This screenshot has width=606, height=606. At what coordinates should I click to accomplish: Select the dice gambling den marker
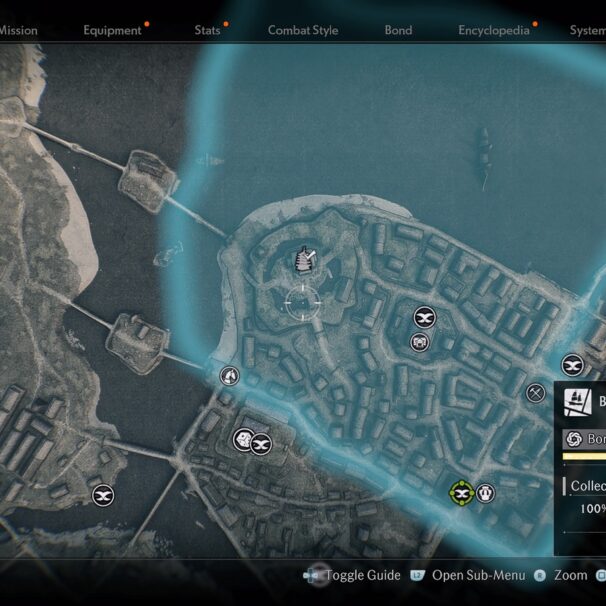pyautogui.click(x=243, y=440)
